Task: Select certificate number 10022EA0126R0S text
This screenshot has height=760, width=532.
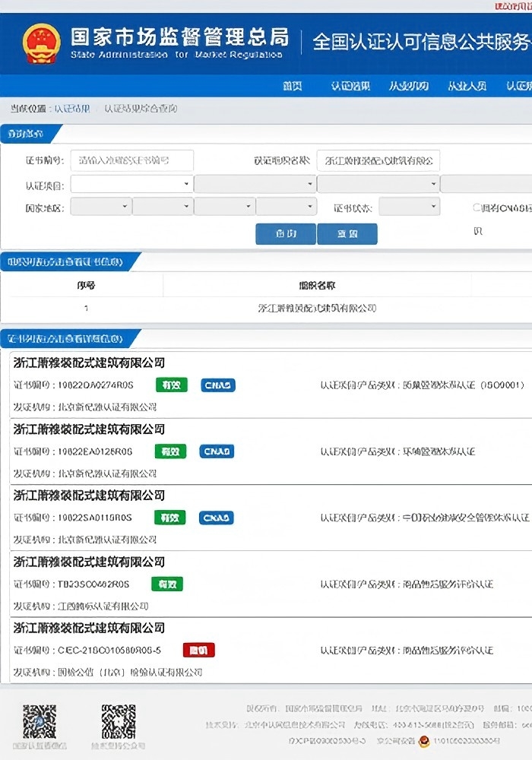Action: [x=95, y=451]
